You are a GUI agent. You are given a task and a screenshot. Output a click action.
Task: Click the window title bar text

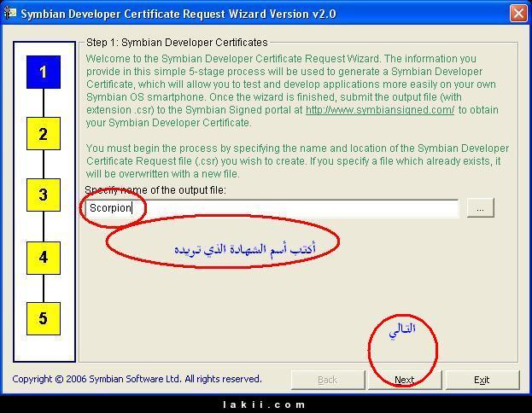pos(178,14)
